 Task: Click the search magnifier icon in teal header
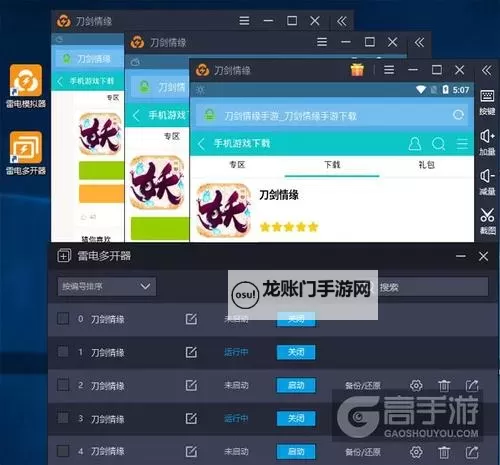click(438, 144)
